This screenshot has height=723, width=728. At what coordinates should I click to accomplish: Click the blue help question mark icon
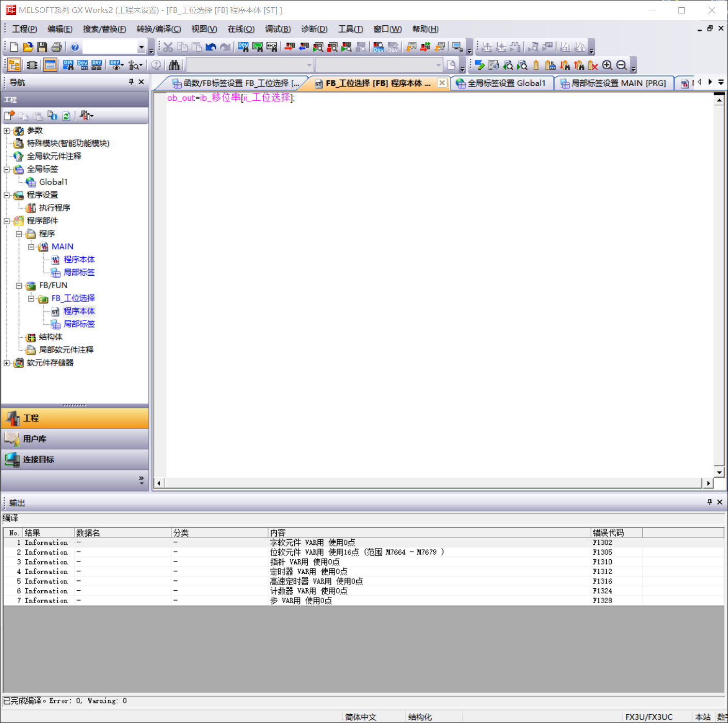pyautogui.click(x=75, y=47)
